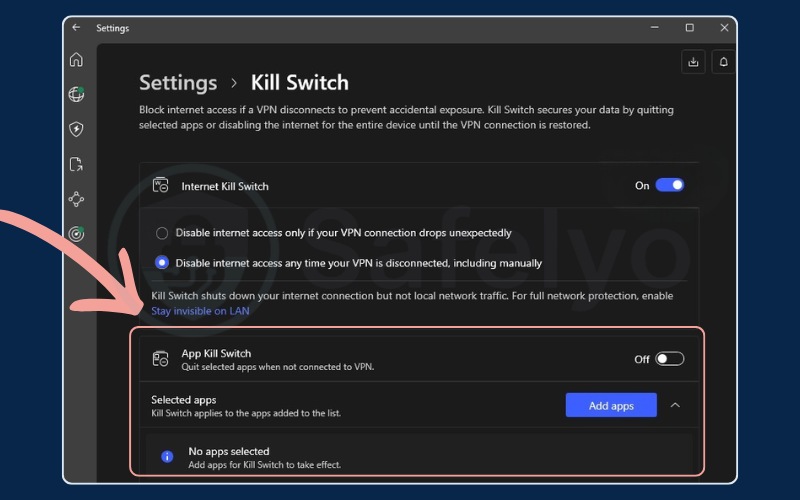Minimize the Settings window
800x500 pixels.
(x=655, y=28)
